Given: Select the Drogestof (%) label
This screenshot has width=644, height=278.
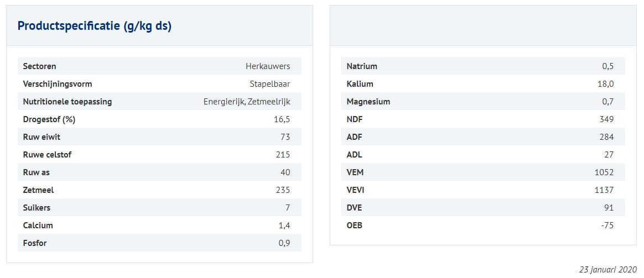Looking at the screenshot, I should click(49, 119).
